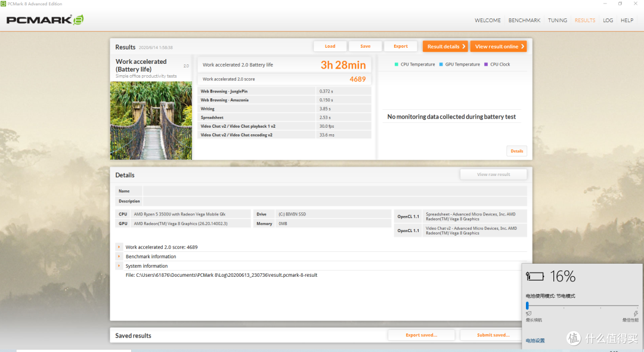
Task: Select the RESULTS tab
Action: click(x=585, y=20)
